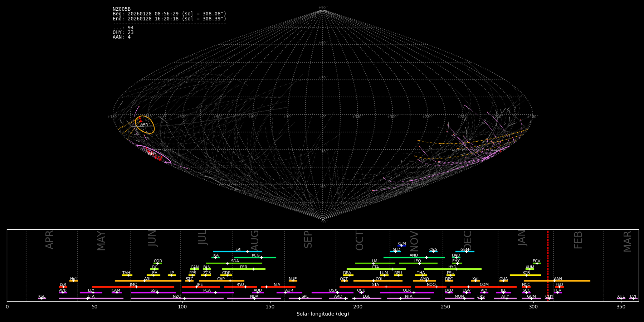Image resolution: width=644 pixels, height=322 pixels.
Task: Click the blue KUM shower bar
Action: click(x=402, y=246)
